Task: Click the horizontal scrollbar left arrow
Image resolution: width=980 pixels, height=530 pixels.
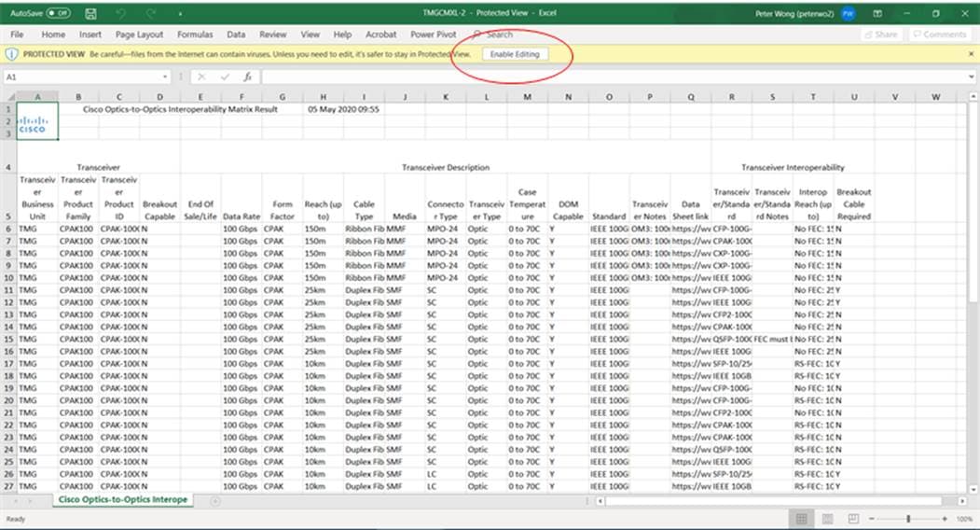Action: 600,501
